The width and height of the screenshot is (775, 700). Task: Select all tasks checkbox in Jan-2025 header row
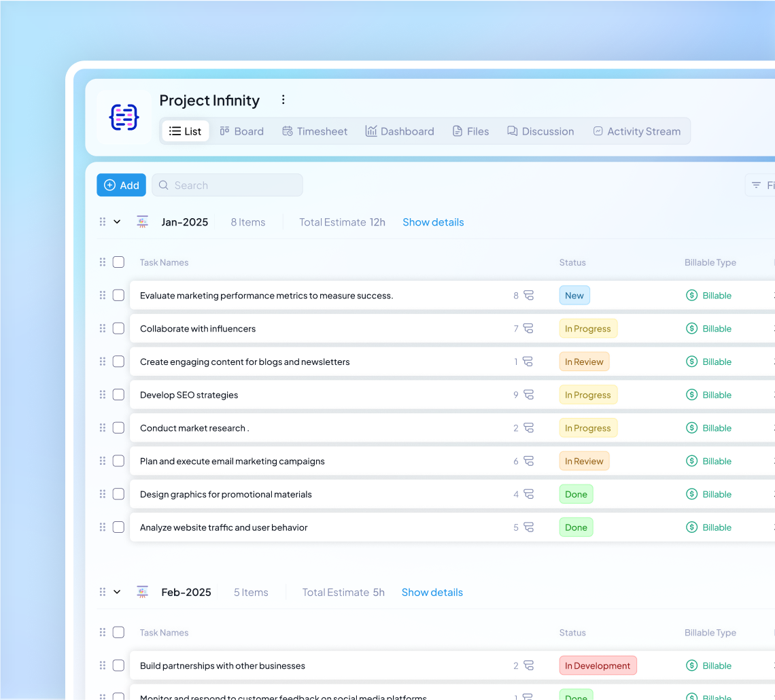tap(118, 262)
